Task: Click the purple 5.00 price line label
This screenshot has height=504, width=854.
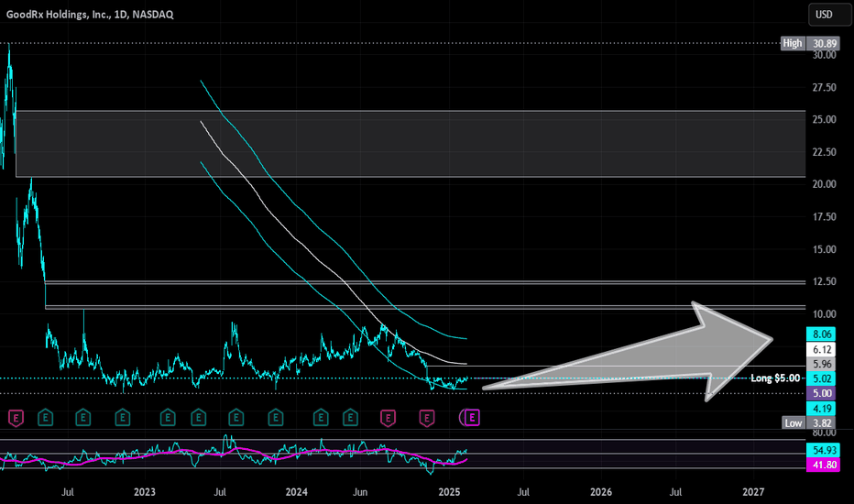Action: (821, 393)
